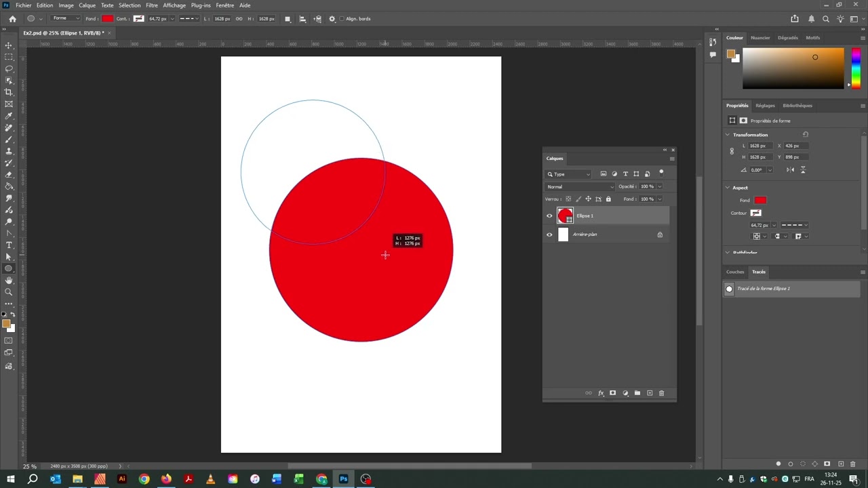Open shape settings gear in options bar
Image resolution: width=868 pixels, height=488 pixels.
click(x=332, y=19)
